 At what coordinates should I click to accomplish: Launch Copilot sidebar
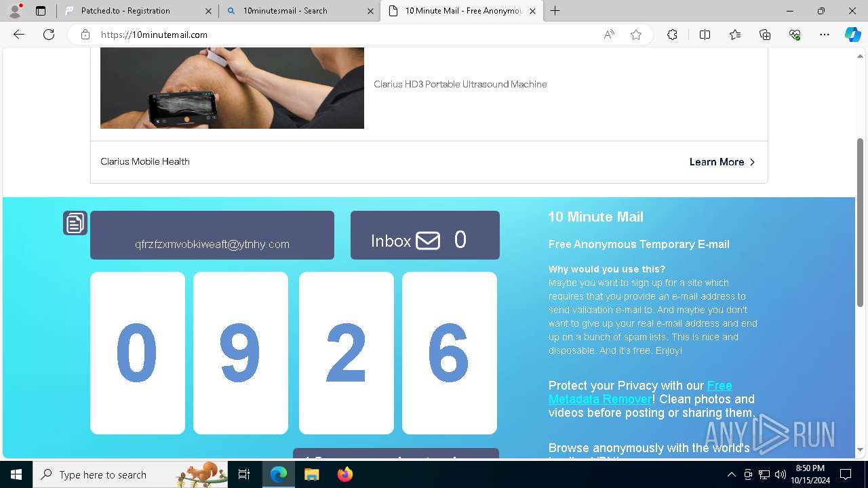pos(852,35)
